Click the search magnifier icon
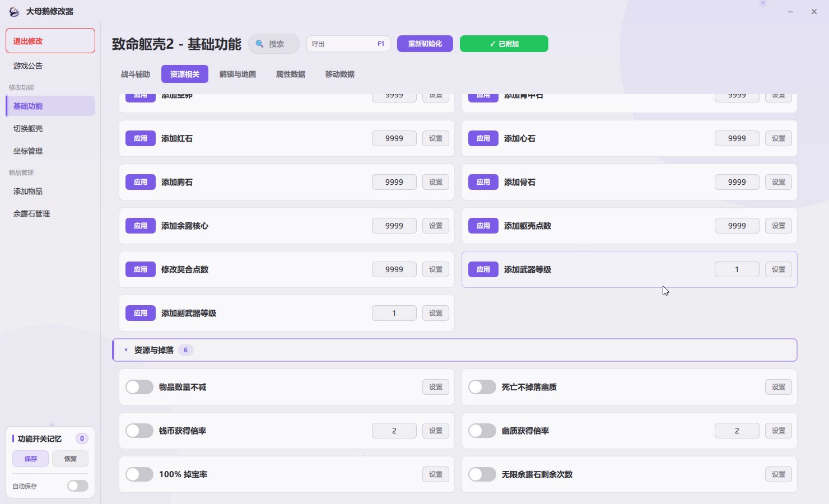The width and height of the screenshot is (829, 504). tap(259, 44)
